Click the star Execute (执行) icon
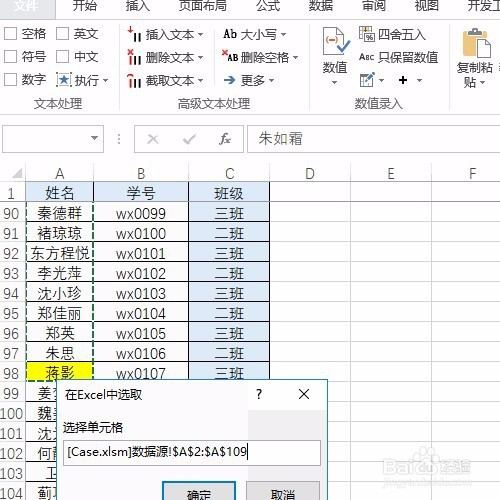 [x=64, y=80]
